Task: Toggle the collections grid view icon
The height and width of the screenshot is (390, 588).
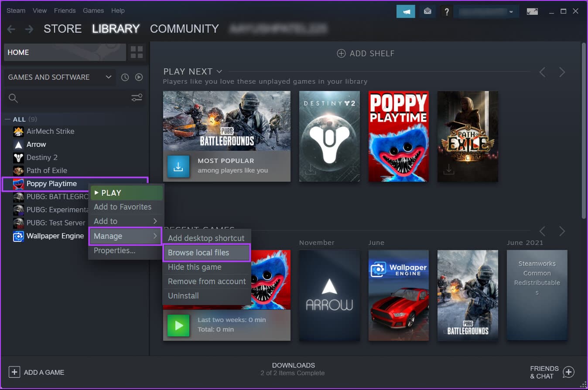Action: (137, 52)
